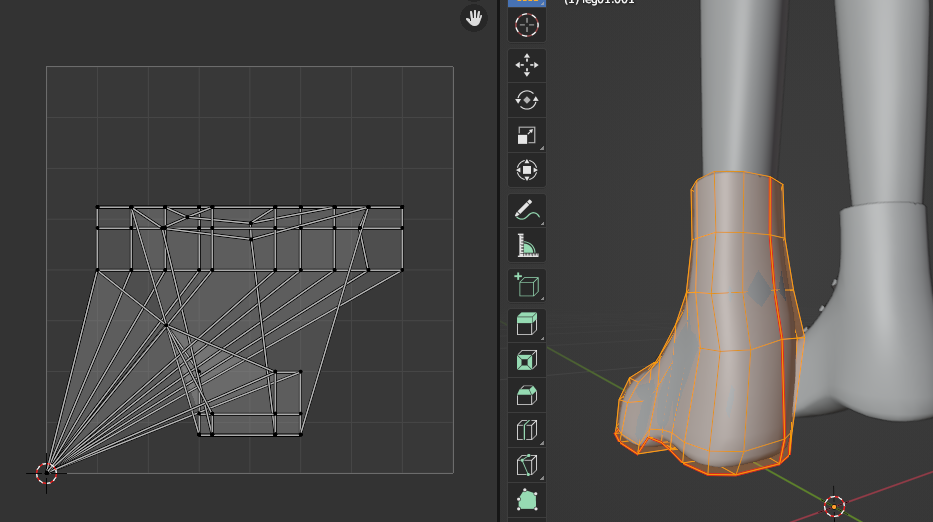933x522 pixels.
Task: Activate the Extrude Region tool
Action: point(527,324)
